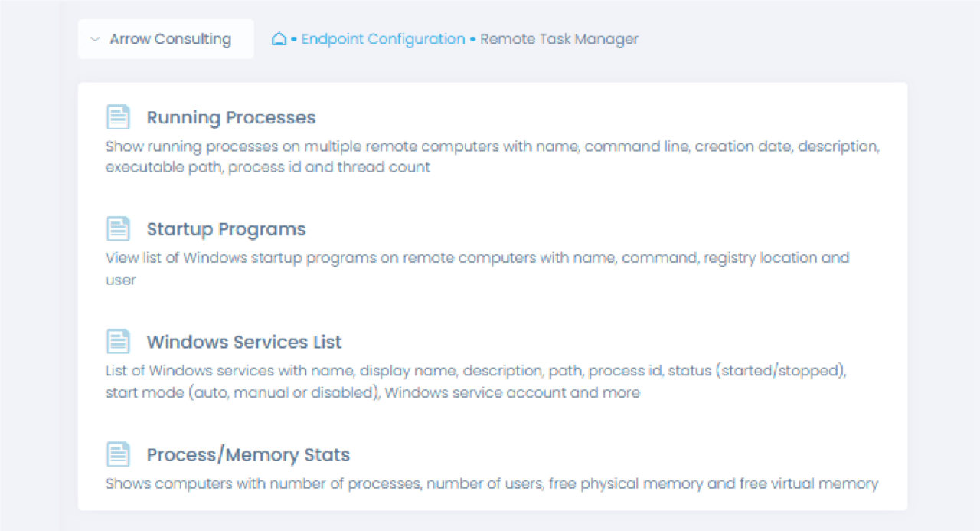Click the Running Processes report icon
980x531 pixels.
(118, 116)
